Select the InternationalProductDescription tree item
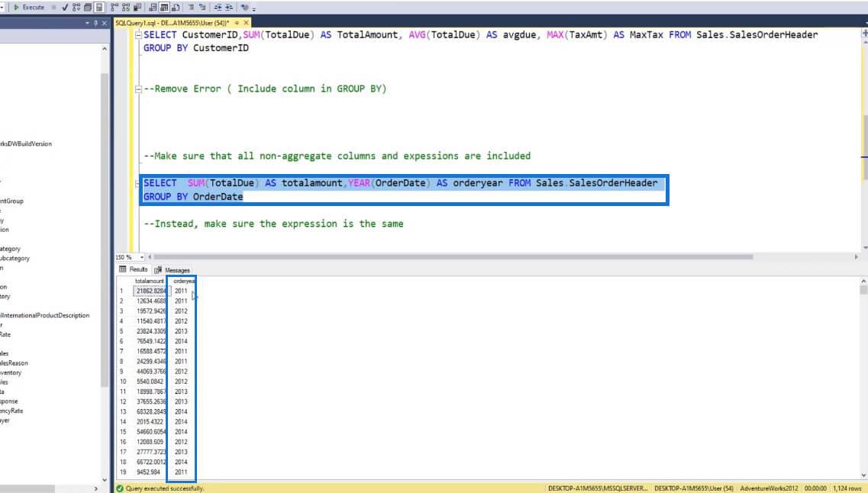This screenshot has width=868, height=493. [44, 315]
